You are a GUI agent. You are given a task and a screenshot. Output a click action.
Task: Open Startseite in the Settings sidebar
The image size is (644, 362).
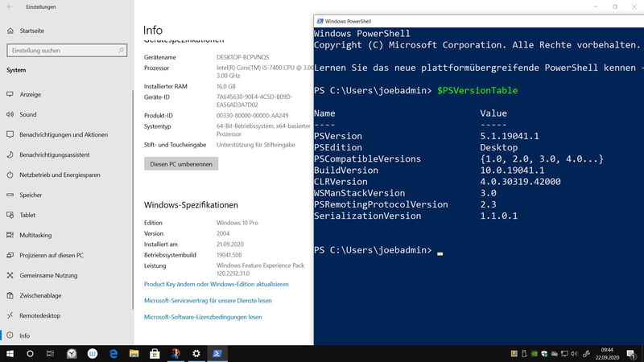pos(32,31)
